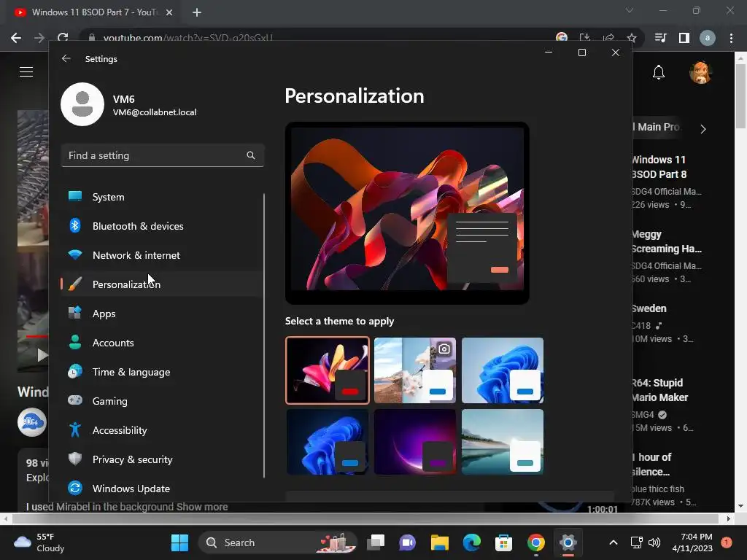The image size is (747, 560).
Task: Open Accessibility settings
Action: [162, 430]
